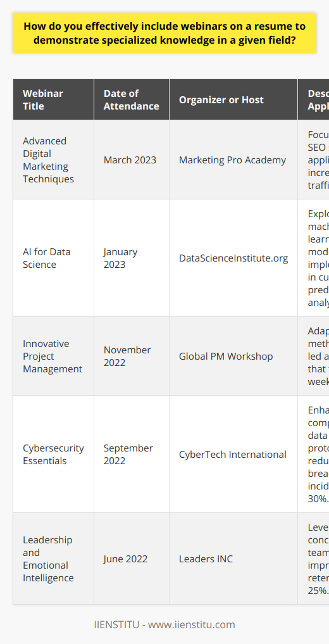This screenshot has width=329, height=644.
Task: Click the Cybersecurity Essentials cell
Action: [53, 454]
